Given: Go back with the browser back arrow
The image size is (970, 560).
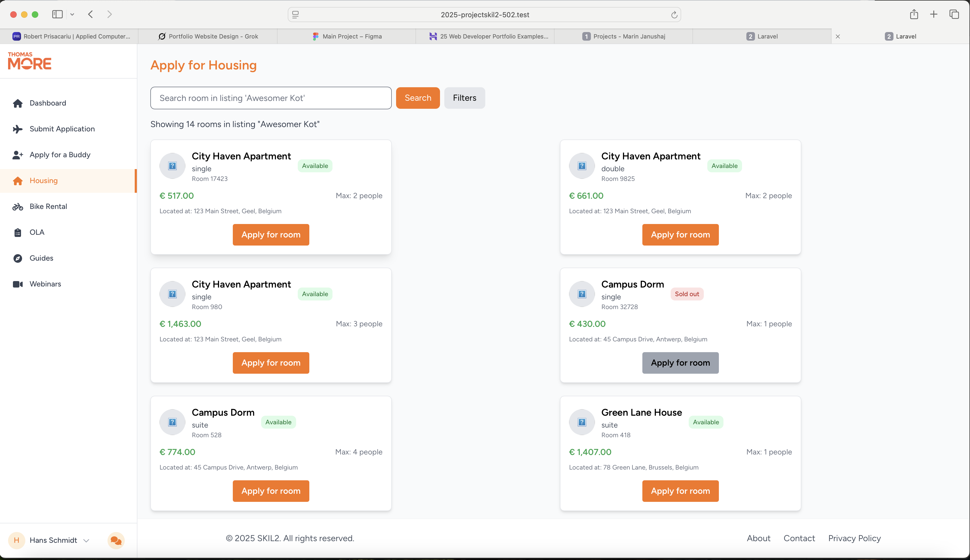Looking at the screenshot, I should 91,14.
